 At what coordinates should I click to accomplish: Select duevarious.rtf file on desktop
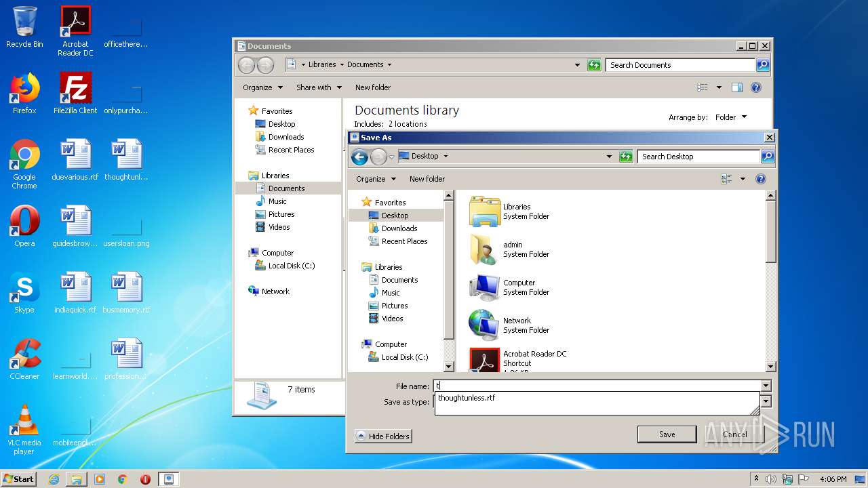pyautogui.click(x=75, y=160)
